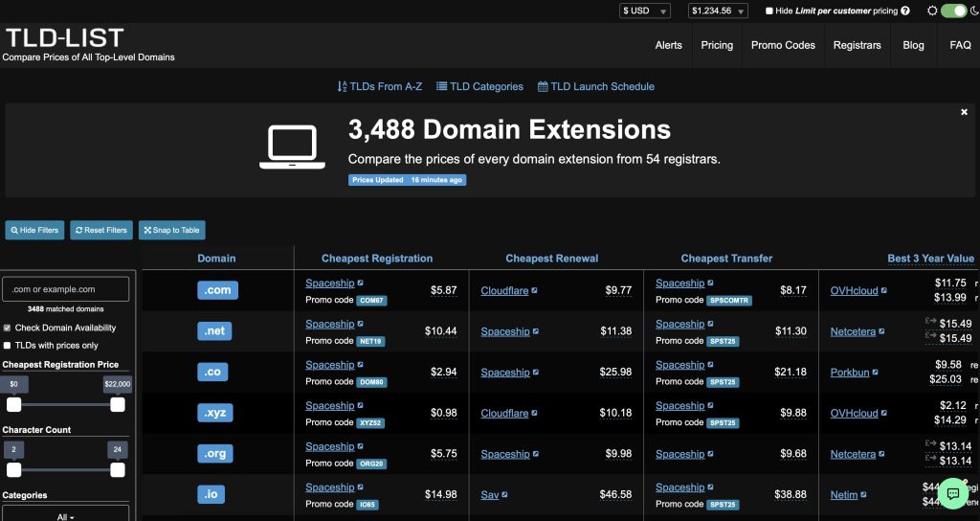Click the external link icon next to Cloudflare in .com row

[x=535, y=291]
